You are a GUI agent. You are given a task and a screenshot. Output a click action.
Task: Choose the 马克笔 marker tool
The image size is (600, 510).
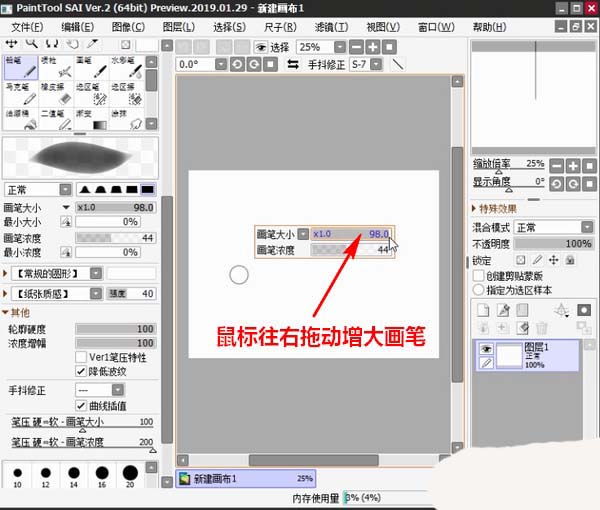pos(21,94)
